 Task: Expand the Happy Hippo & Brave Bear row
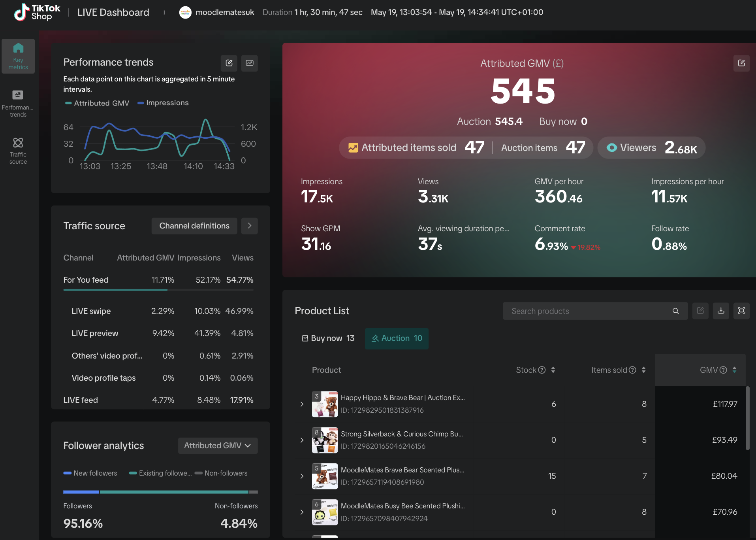point(302,404)
